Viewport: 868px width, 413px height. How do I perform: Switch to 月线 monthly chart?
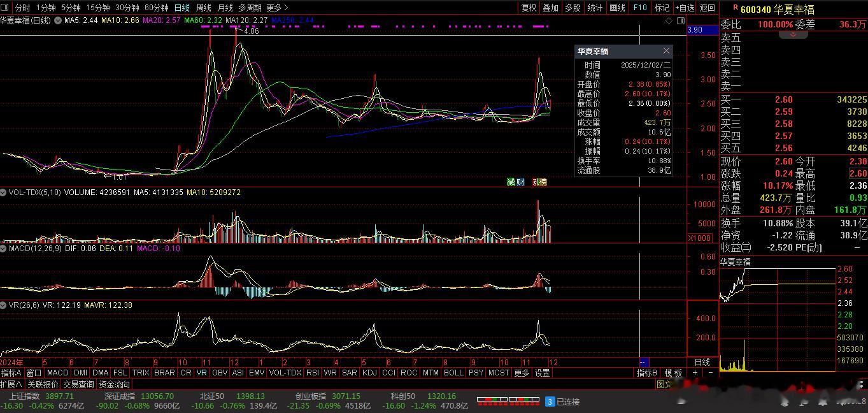225,8
